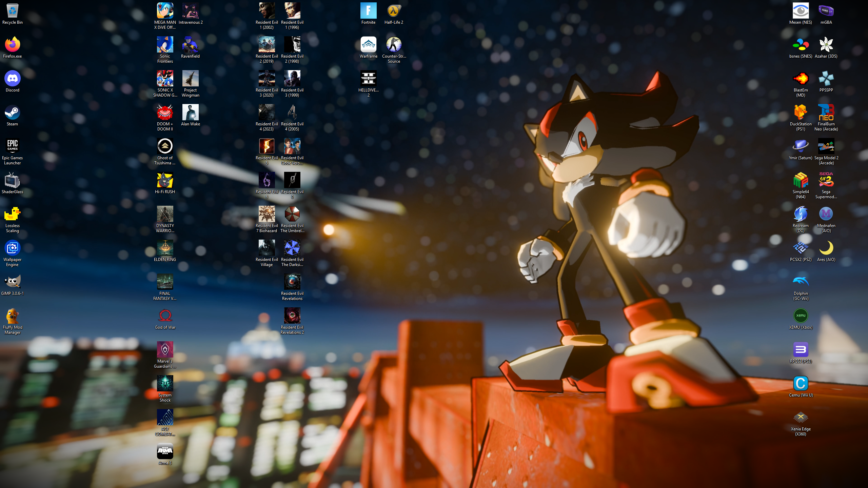Select the Resident Evil 4 (2023) icon
Viewport: 868px width, 488px height.
pyautogui.click(x=267, y=113)
